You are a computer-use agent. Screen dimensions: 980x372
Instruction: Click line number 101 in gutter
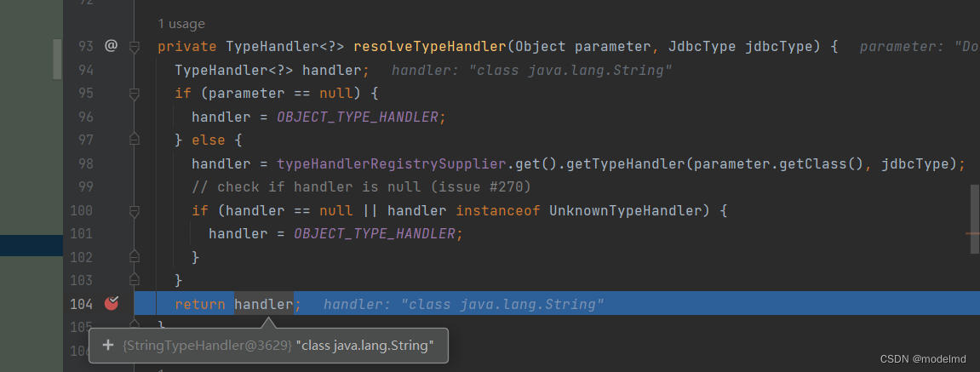pos(81,234)
